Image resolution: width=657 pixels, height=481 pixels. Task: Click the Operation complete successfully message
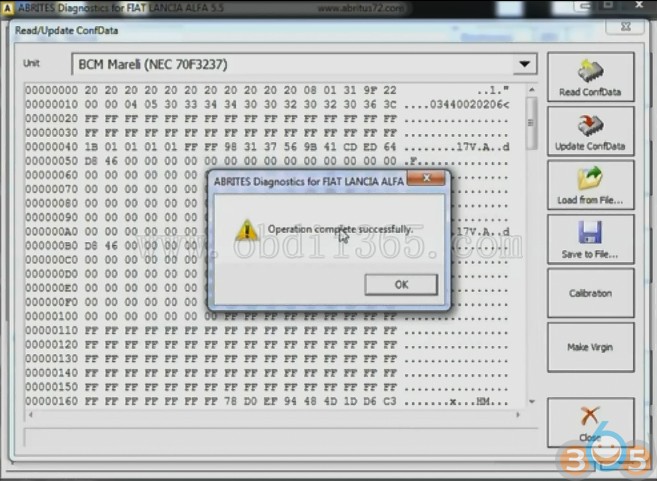[340, 229]
